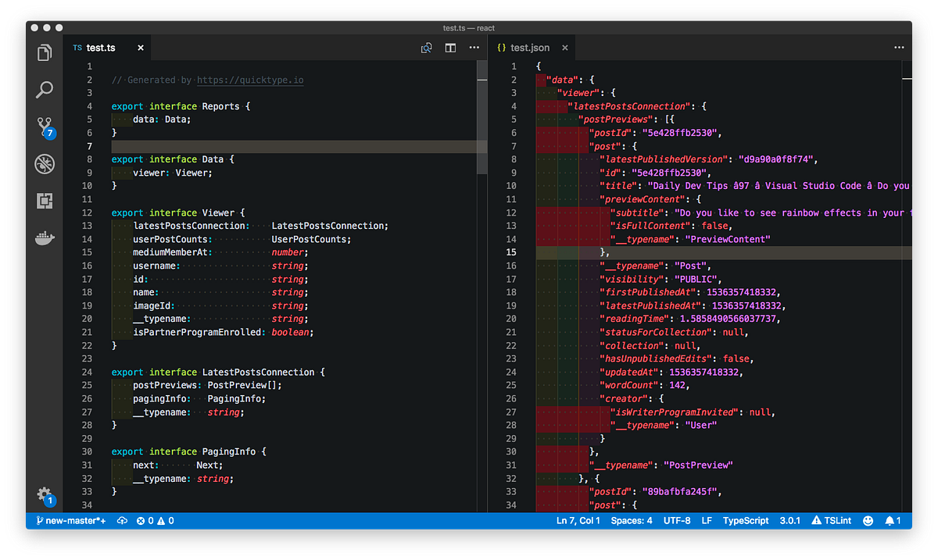Open Source Control with 7 pending changes

click(x=44, y=126)
